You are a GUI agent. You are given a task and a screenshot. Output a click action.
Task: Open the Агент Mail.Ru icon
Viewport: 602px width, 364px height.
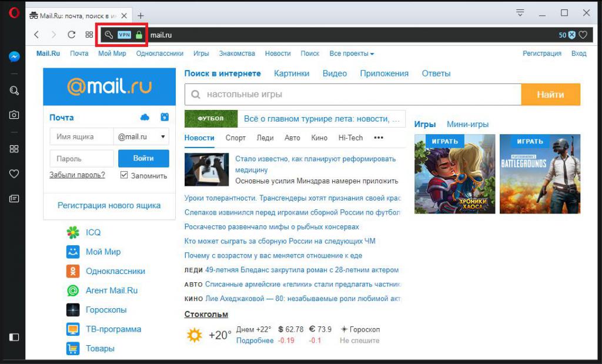[73, 290]
